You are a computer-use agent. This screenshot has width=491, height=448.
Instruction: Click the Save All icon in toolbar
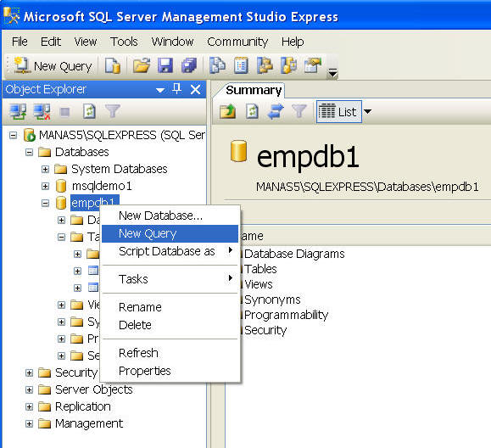pos(189,66)
